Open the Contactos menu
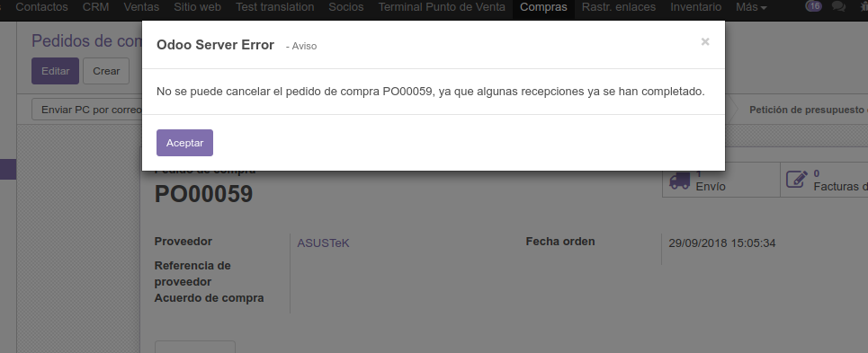 coord(41,7)
